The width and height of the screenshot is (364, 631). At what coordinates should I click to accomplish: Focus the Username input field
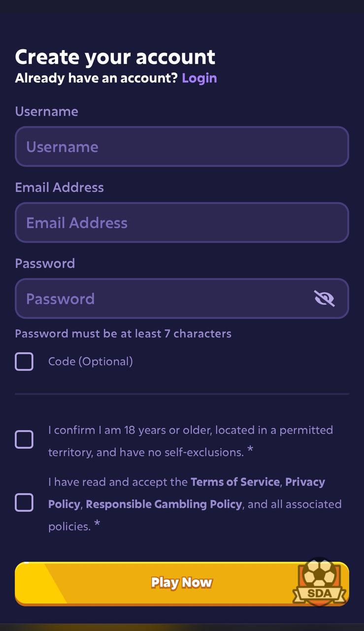pyautogui.click(x=182, y=146)
